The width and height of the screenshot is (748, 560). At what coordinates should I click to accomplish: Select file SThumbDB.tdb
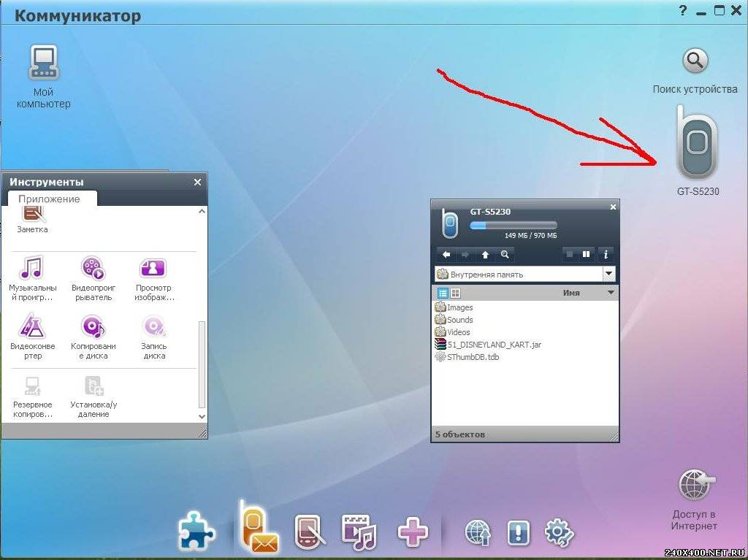(x=467, y=357)
